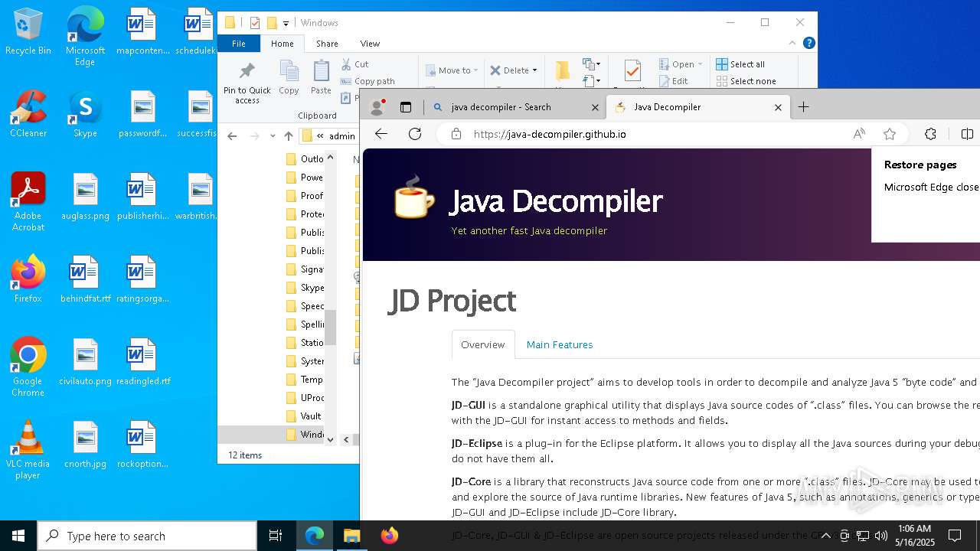Click Properties icon in Explorer title bar
The image size is (980, 551).
coord(255,23)
